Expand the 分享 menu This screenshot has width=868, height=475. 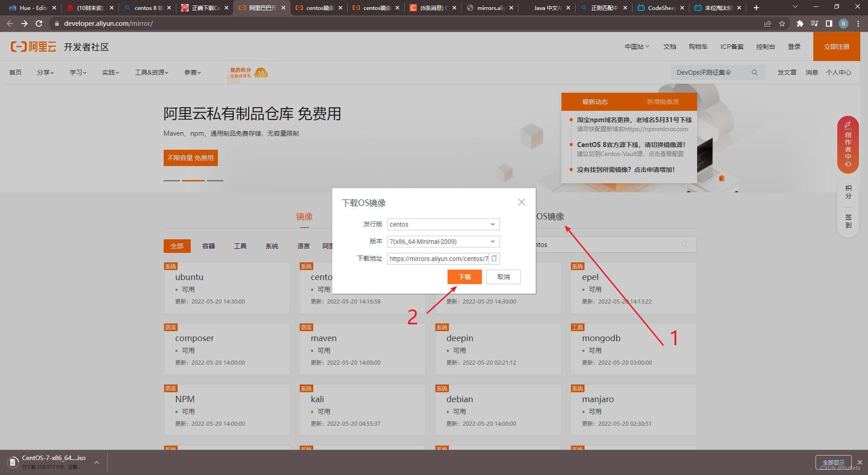[x=45, y=72]
